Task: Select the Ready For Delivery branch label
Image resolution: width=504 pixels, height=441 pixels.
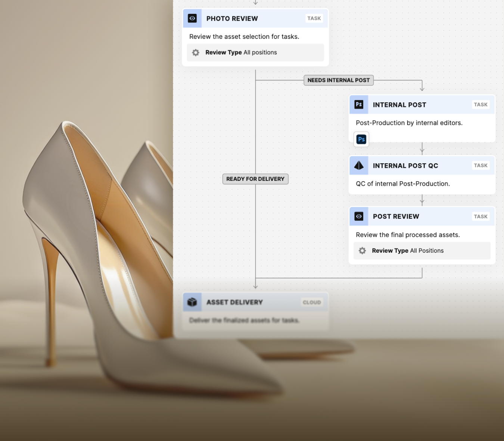Action: [x=255, y=179]
